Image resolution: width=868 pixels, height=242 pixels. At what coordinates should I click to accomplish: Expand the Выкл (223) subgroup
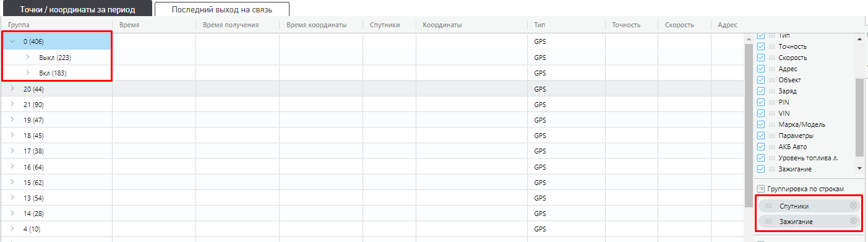click(28, 57)
